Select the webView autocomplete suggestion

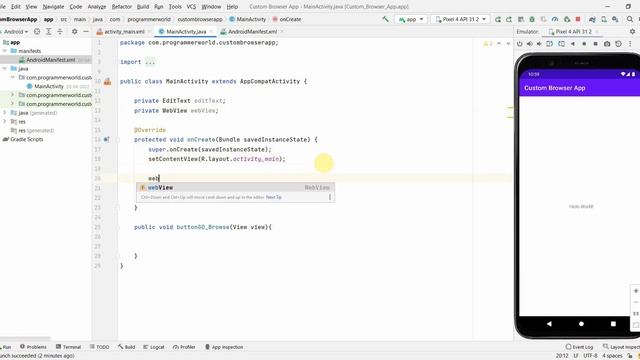235,187
